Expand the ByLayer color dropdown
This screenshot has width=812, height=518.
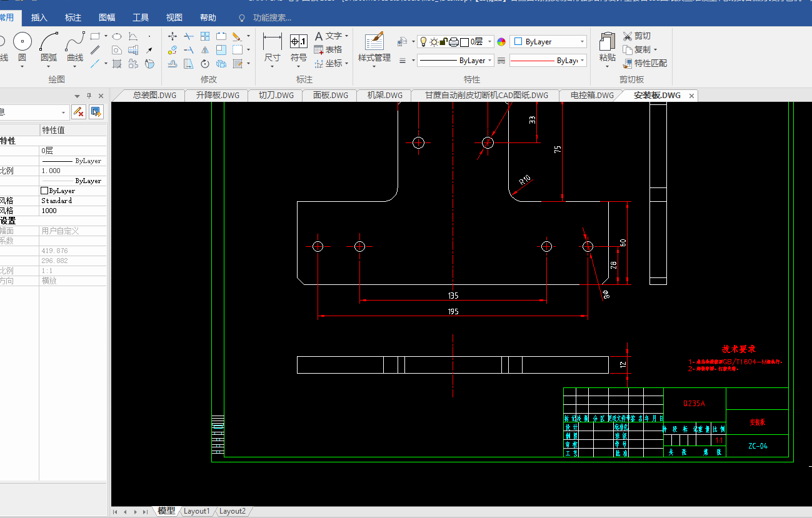coord(582,42)
